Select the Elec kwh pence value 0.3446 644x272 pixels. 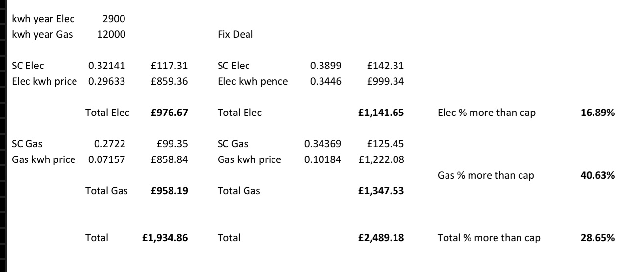click(x=326, y=81)
